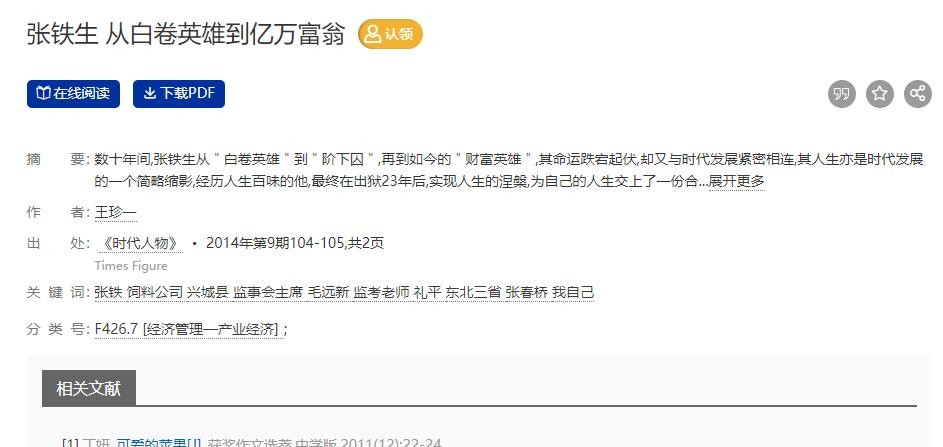Image resolution: width=943 pixels, height=447 pixels.
Task: Click the quote citation icon
Action: tap(841, 94)
